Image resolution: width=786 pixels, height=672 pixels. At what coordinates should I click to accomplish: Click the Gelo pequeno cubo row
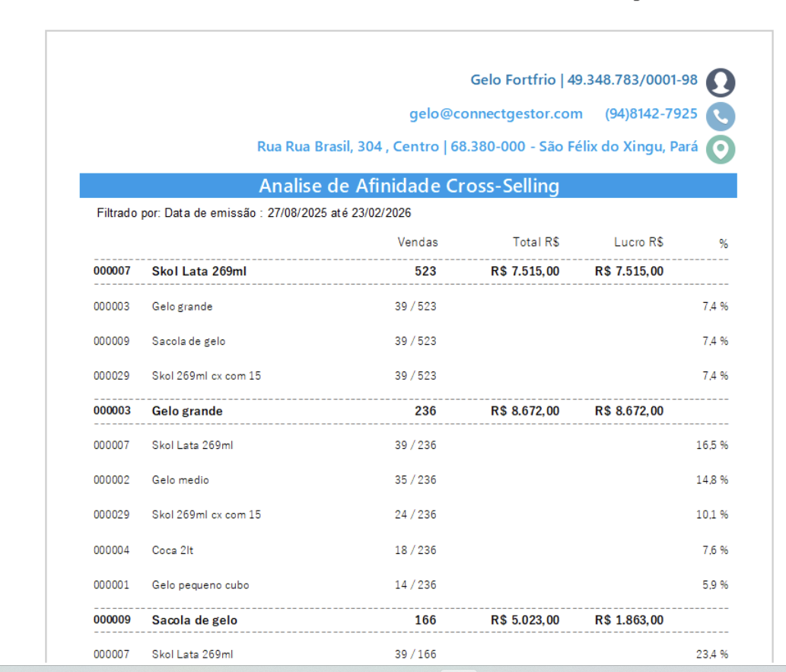(200, 585)
